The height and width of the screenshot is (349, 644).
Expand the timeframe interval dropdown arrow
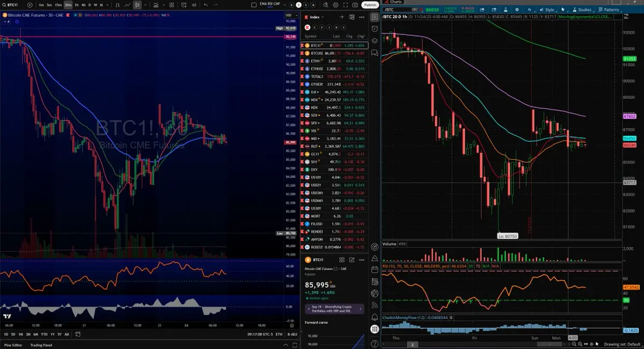[x=107, y=5]
